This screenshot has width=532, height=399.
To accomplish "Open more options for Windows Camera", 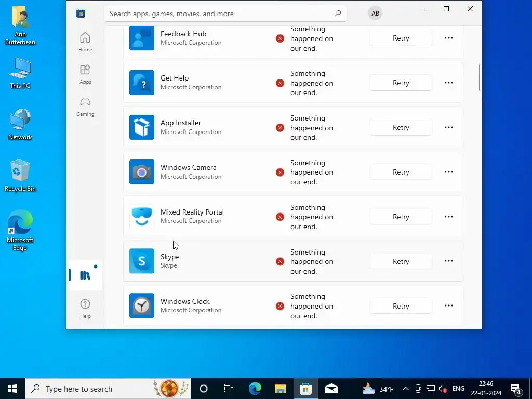I will (448, 172).
